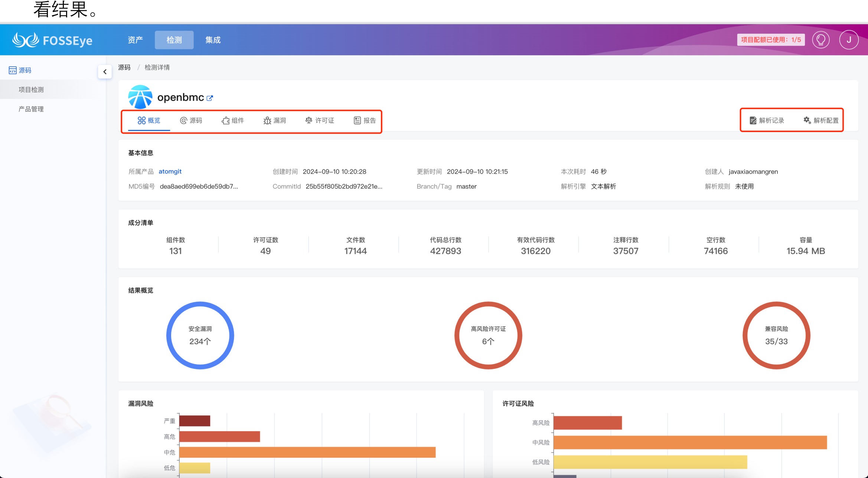Switch to the 概览 tab
The image size is (868, 478).
[x=149, y=120]
